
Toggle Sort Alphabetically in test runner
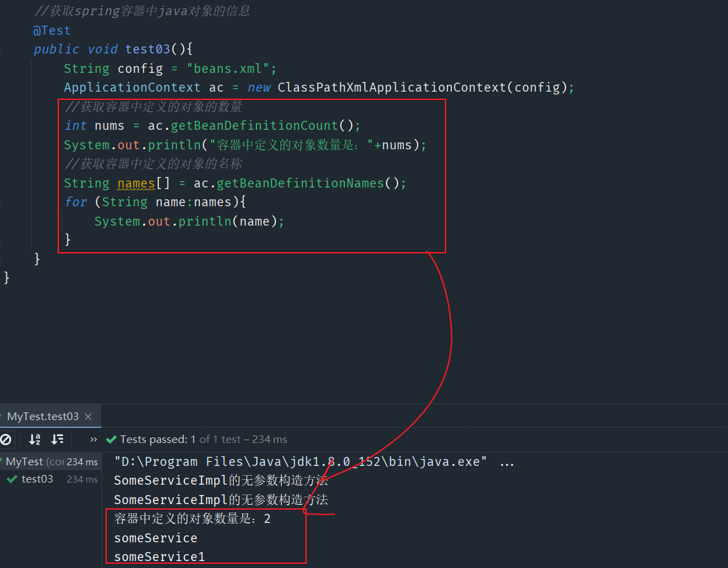35,440
